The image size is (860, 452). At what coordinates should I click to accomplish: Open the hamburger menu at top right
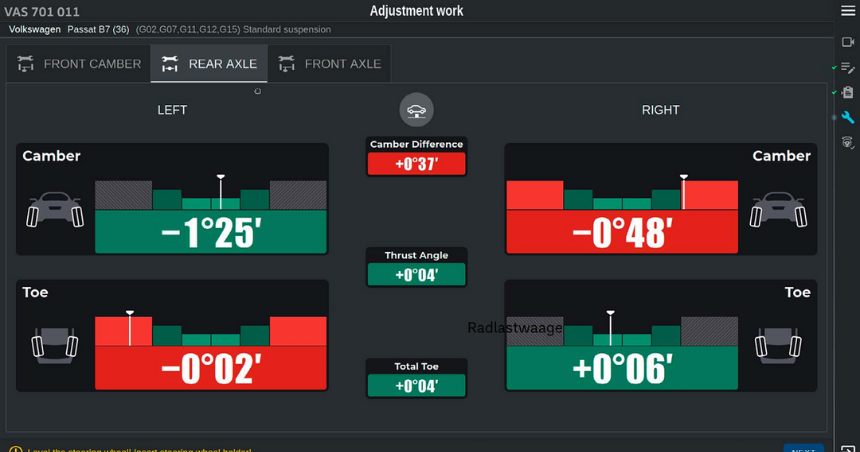click(847, 11)
